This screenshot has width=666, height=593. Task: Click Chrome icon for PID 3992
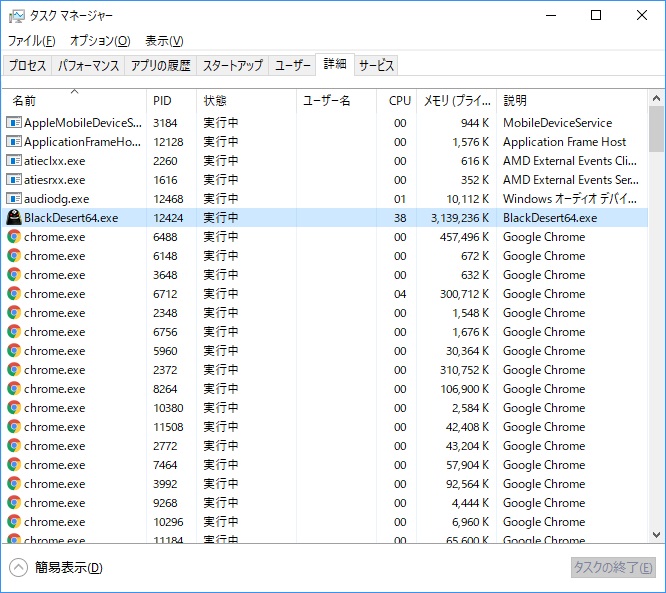pos(14,483)
